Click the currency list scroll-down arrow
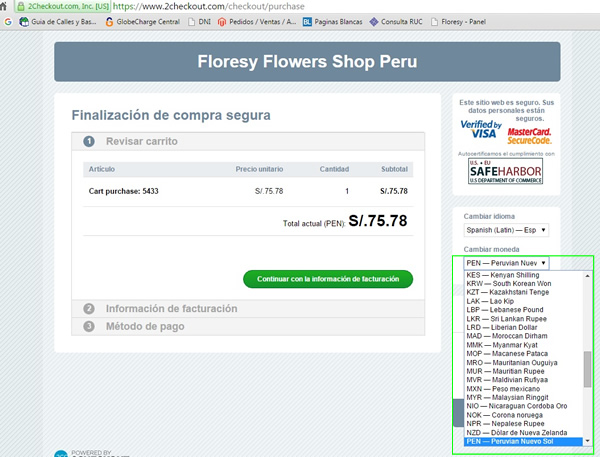This screenshot has height=457, width=600. coord(587,441)
